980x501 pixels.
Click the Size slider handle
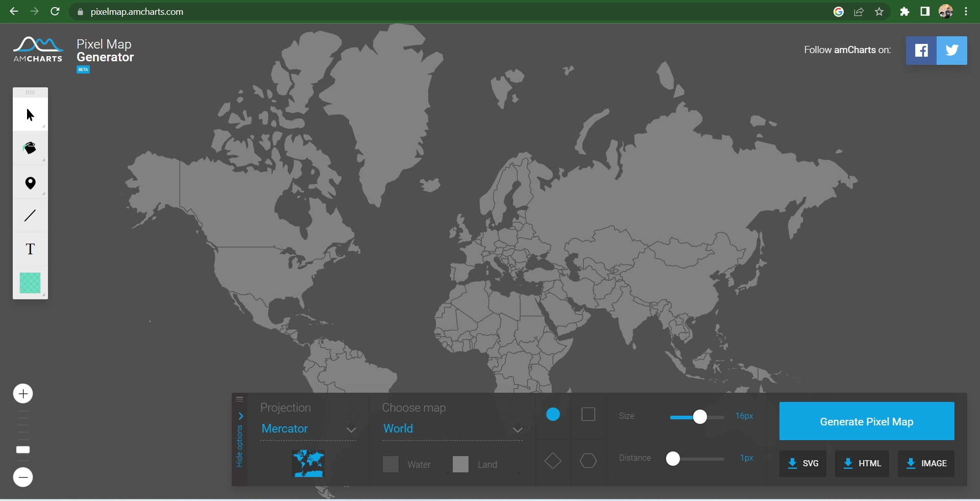pos(700,417)
